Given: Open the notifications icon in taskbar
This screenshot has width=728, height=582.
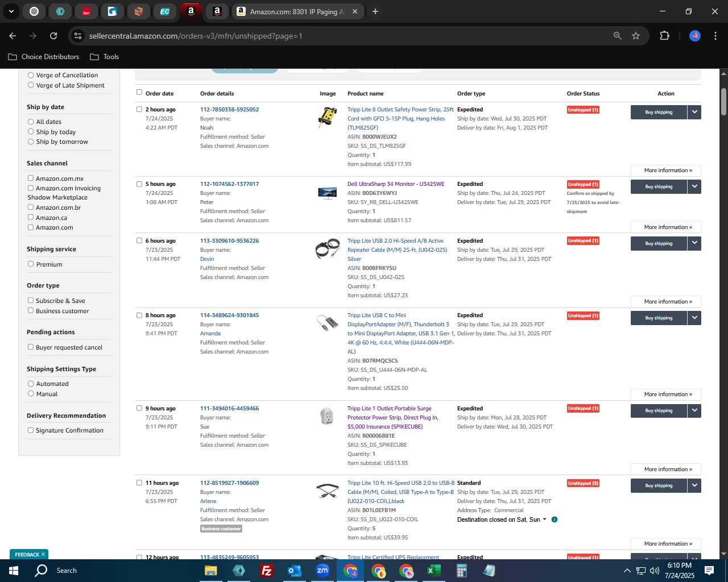Looking at the screenshot, I should [709, 571].
